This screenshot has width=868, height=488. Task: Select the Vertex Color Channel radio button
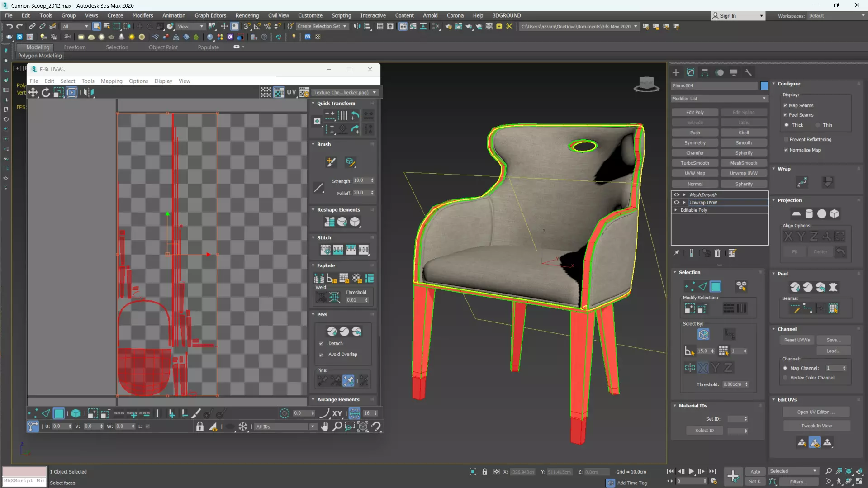click(785, 378)
